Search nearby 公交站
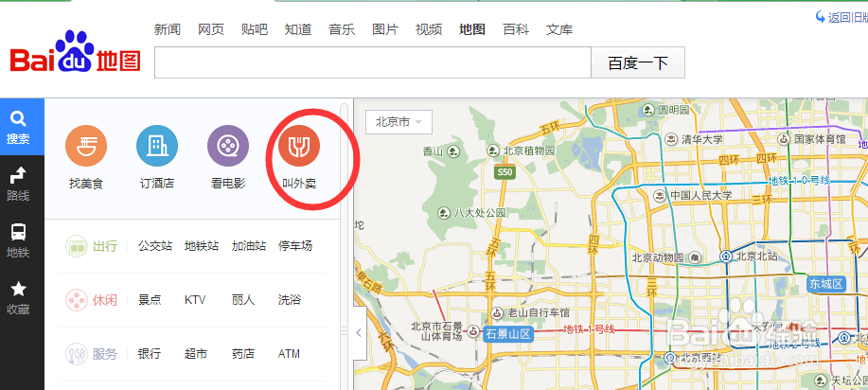 coord(155,246)
